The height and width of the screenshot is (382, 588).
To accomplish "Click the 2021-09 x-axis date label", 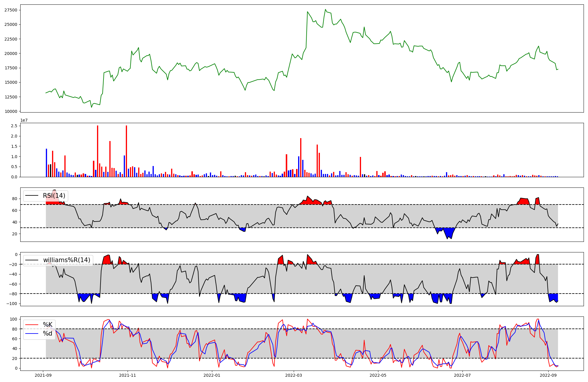I will [43, 375].
